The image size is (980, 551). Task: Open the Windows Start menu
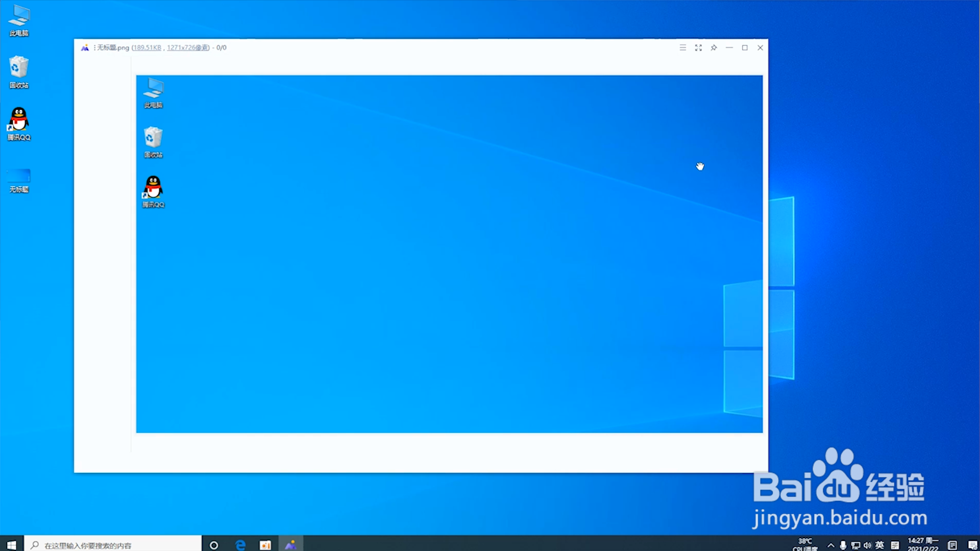11,545
